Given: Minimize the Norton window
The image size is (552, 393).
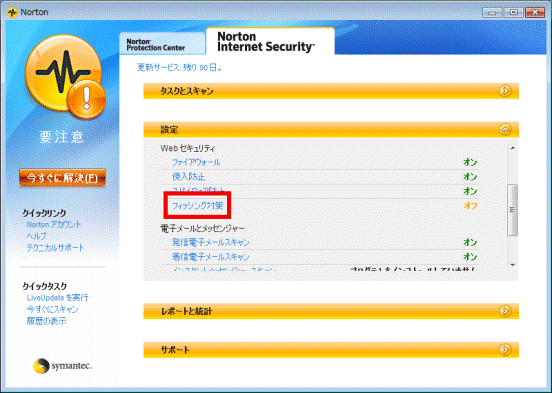Looking at the screenshot, I should tap(492, 12).
